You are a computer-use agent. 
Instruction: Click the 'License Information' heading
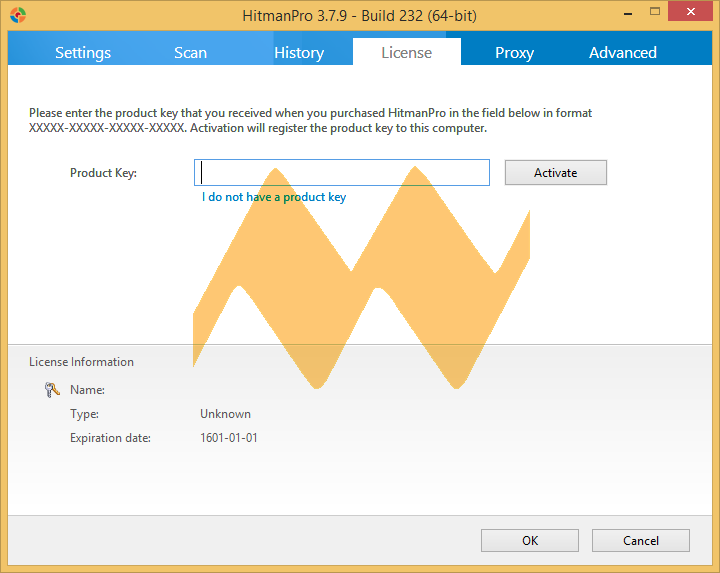(x=81, y=362)
